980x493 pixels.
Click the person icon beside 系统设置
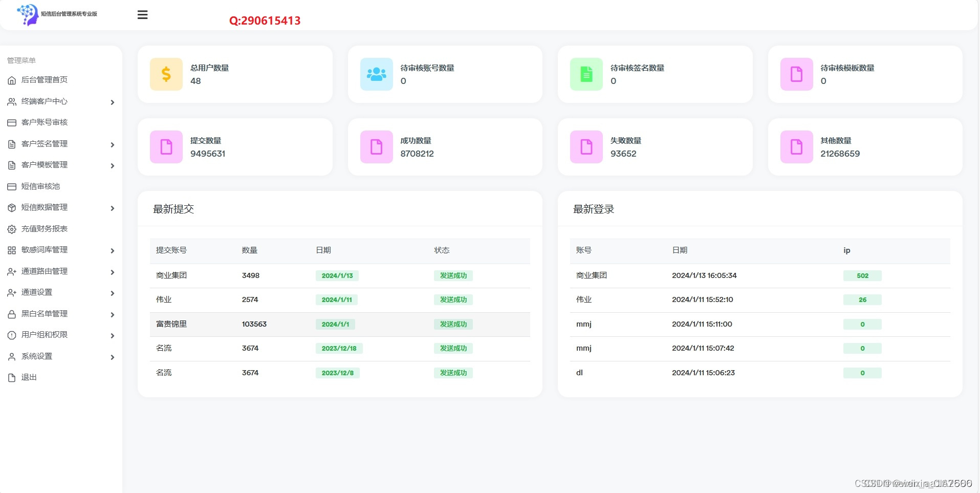click(x=12, y=357)
